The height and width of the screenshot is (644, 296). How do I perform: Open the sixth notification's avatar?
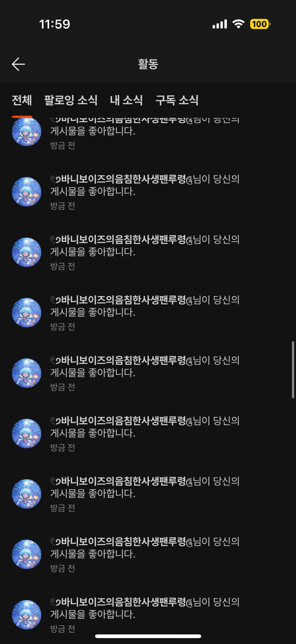27,433
